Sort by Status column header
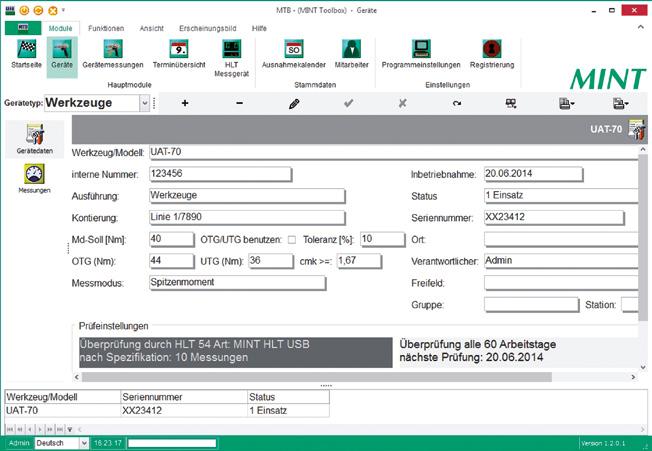652x451 pixels. click(x=288, y=397)
